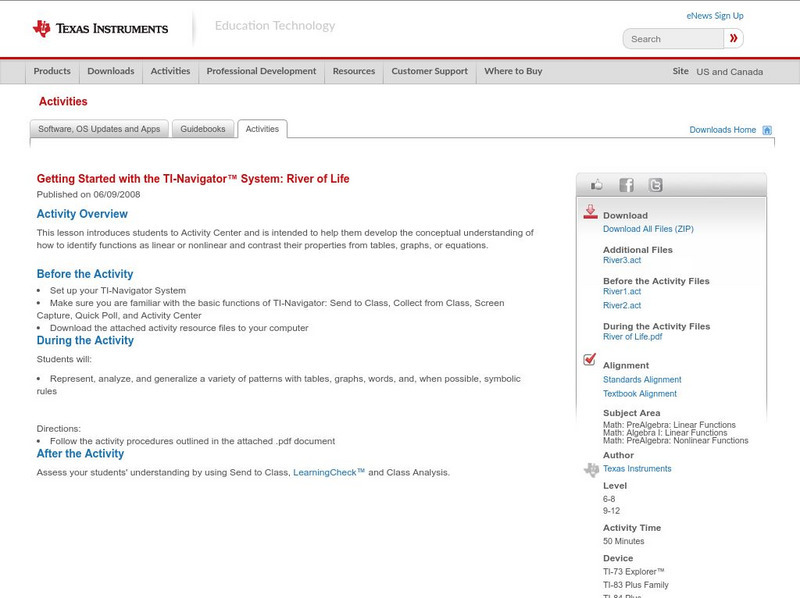This screenshot has height=598, width=800.
Task: Click the After the Activity heading
Action: (80, 454)
